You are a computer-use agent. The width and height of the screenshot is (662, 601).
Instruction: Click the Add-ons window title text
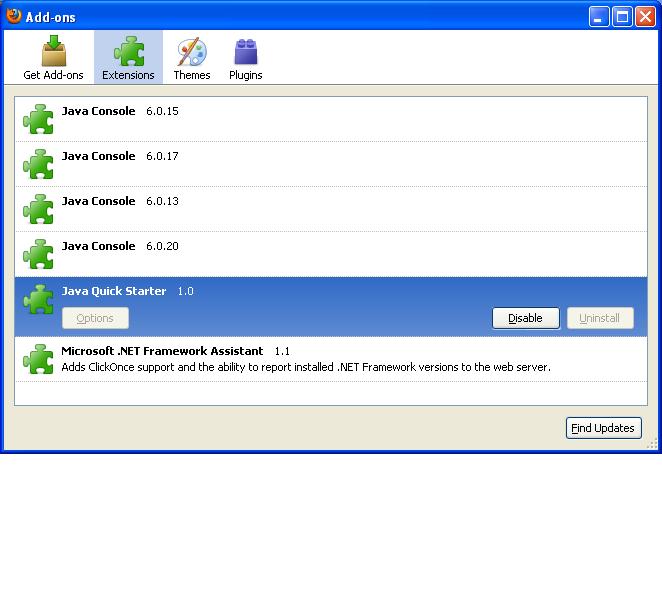(x=51, y=17)
